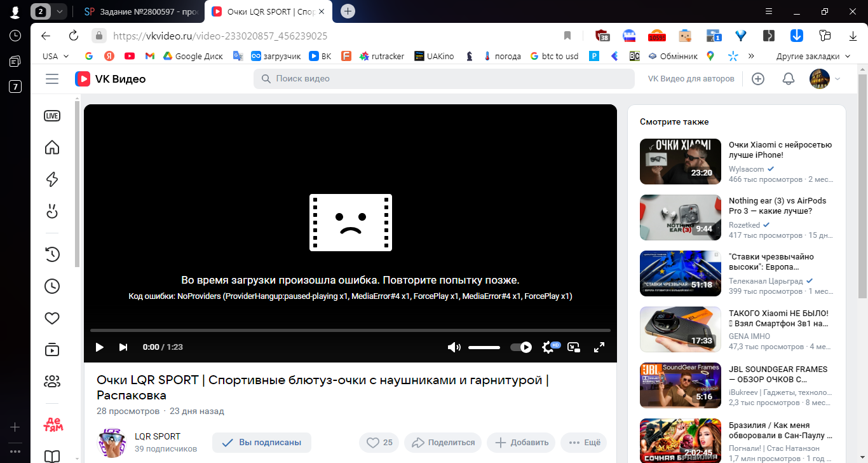Click the video progress bar
Viewport: 868px width, 463px height.
[x=350, y=330]
